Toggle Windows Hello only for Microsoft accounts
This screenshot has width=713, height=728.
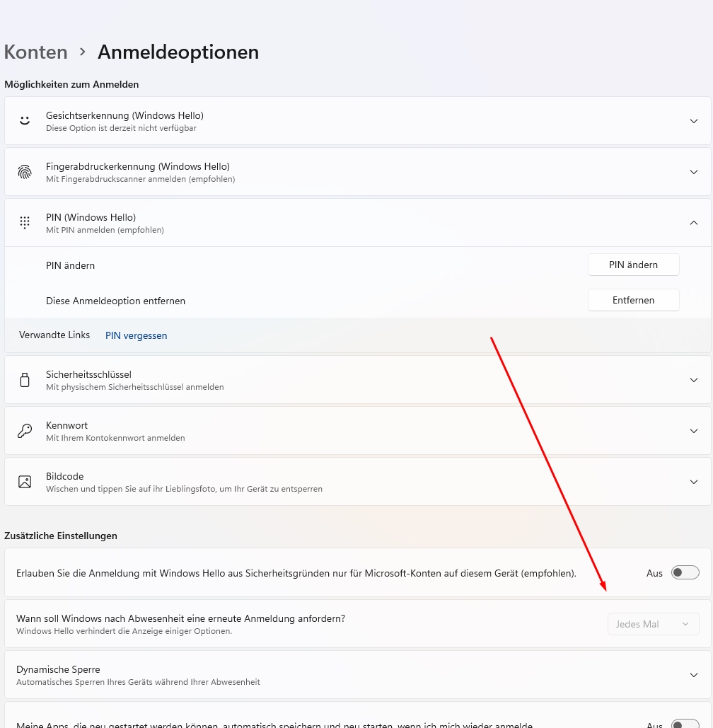685,572
